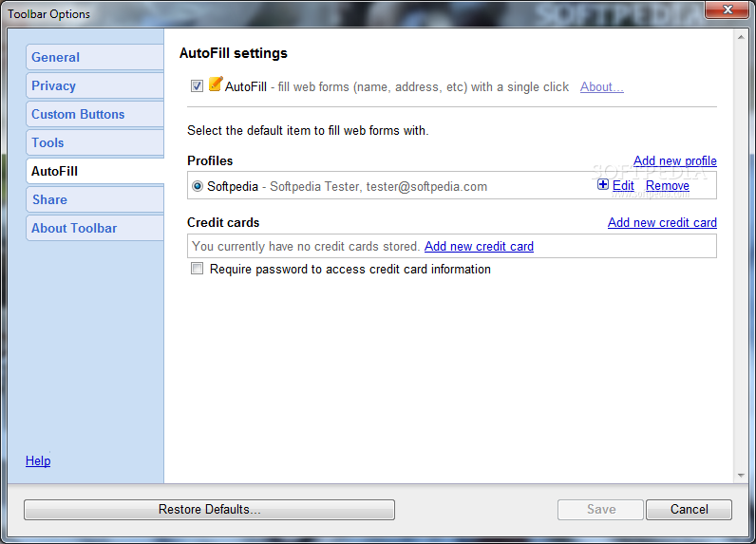Image resolution: width=756 pixels, height=544 pixels.
Task: Enable require password for credit cards
Action: (x=197, y=269)
